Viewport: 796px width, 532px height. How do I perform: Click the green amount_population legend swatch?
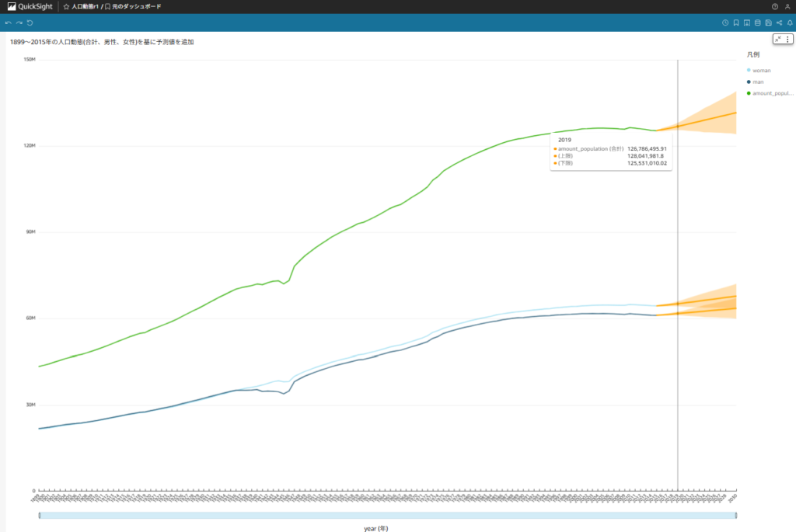coord(749,93)
